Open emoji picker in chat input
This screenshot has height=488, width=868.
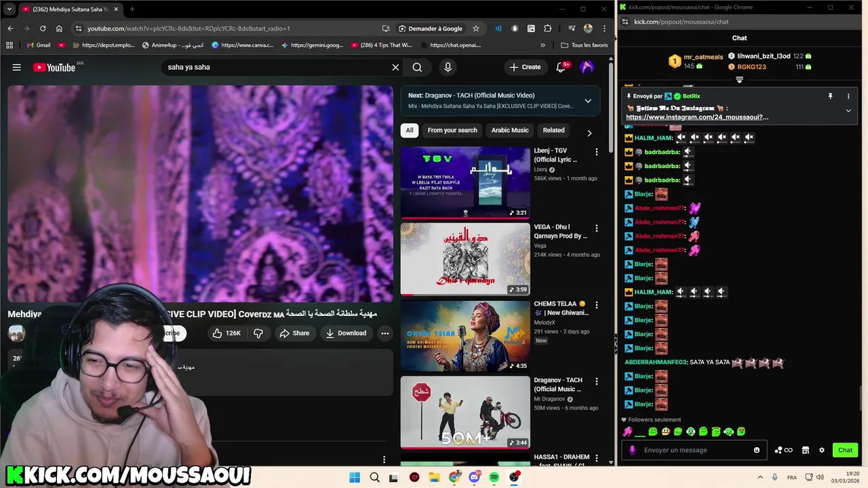click(x=757, y=450)
